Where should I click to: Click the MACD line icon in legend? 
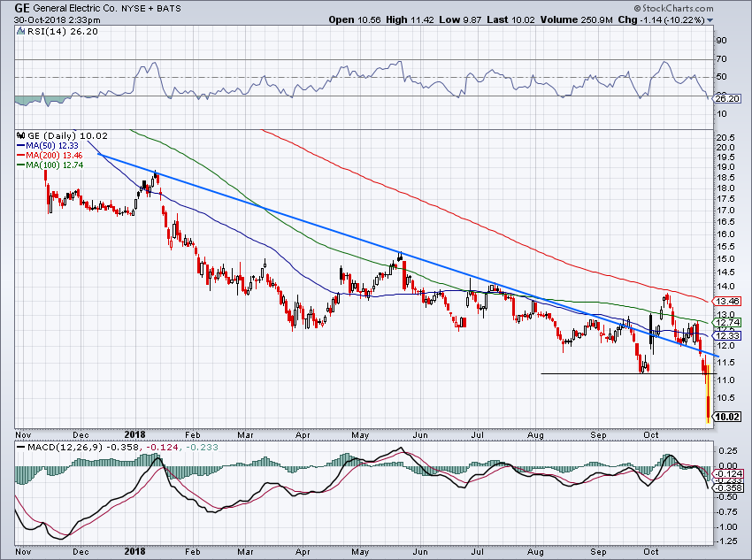point(20,448)
